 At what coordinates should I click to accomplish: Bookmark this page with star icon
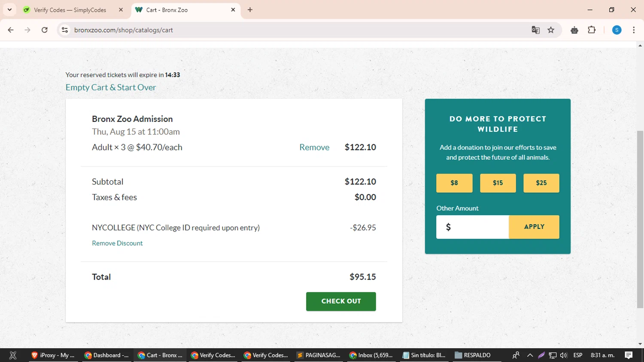tap(551, 30)
